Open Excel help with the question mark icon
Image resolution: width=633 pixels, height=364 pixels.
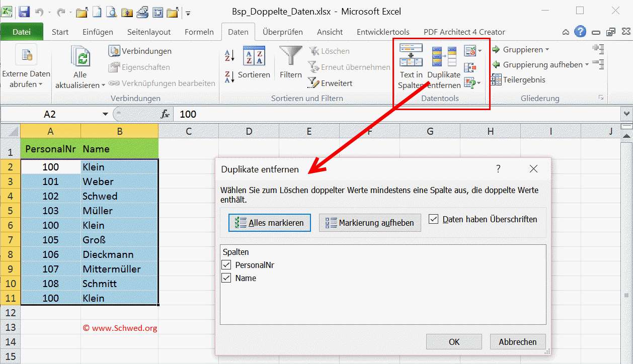point(580,32)
